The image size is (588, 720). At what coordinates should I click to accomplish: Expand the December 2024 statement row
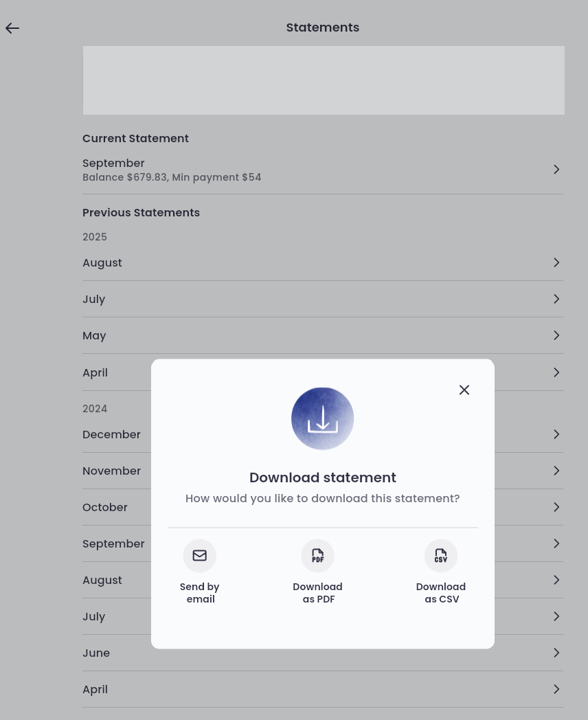tap(322, 434)
